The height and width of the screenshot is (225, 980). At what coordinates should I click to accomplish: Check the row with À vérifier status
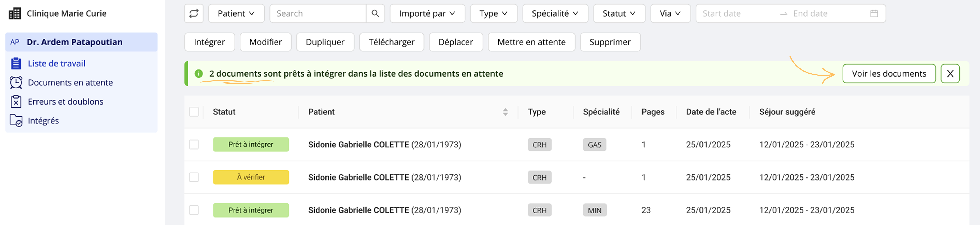coord(194,178)
